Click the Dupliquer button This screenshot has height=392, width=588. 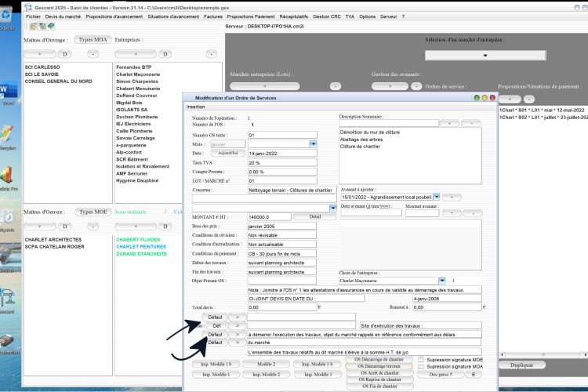[521, 365]
